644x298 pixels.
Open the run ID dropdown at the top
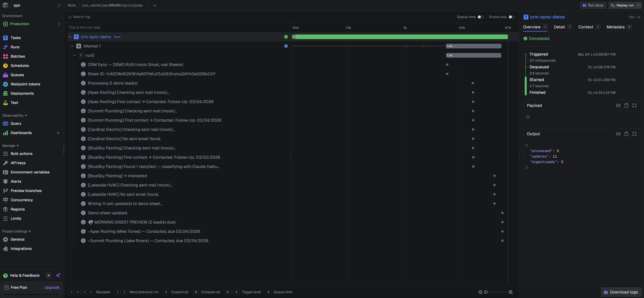click(x=155, y=5)
